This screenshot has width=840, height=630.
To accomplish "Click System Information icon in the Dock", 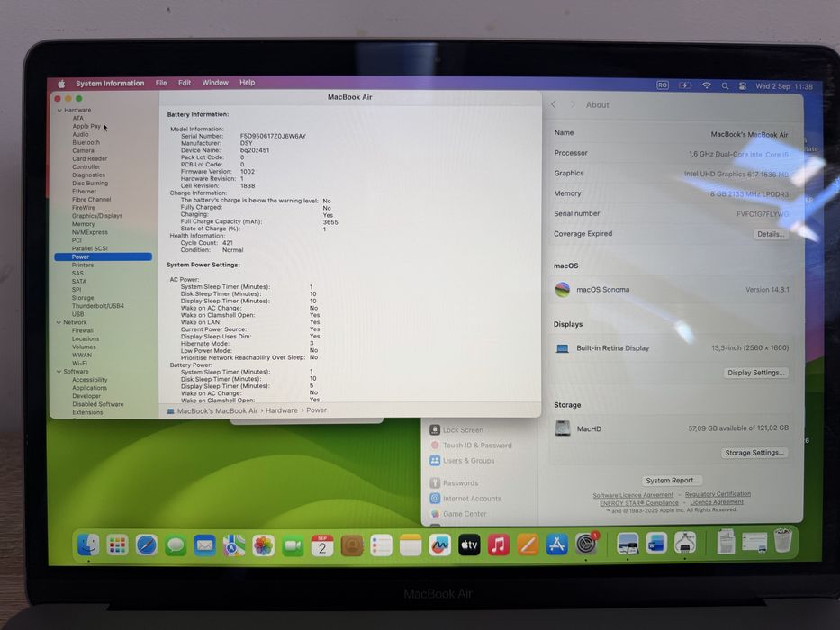I will 685,544.
